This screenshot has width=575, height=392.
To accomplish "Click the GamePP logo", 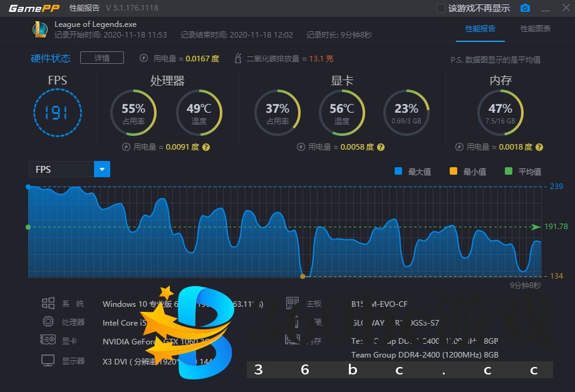I will coord(31,8).
